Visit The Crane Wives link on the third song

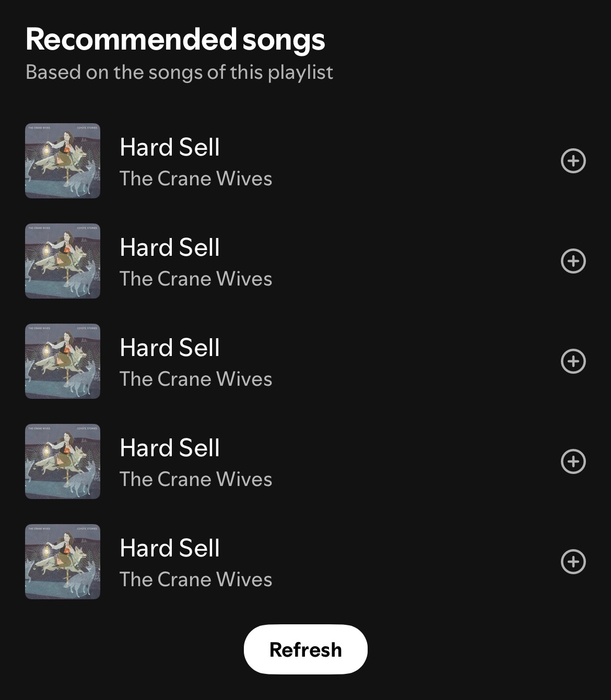(x=196, y=379)
